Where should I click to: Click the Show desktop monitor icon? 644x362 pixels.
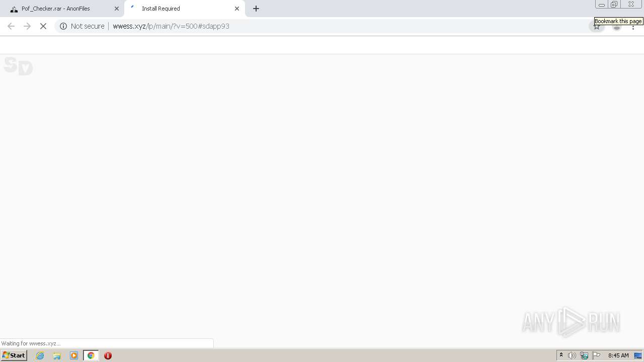(x=638, y=355)
